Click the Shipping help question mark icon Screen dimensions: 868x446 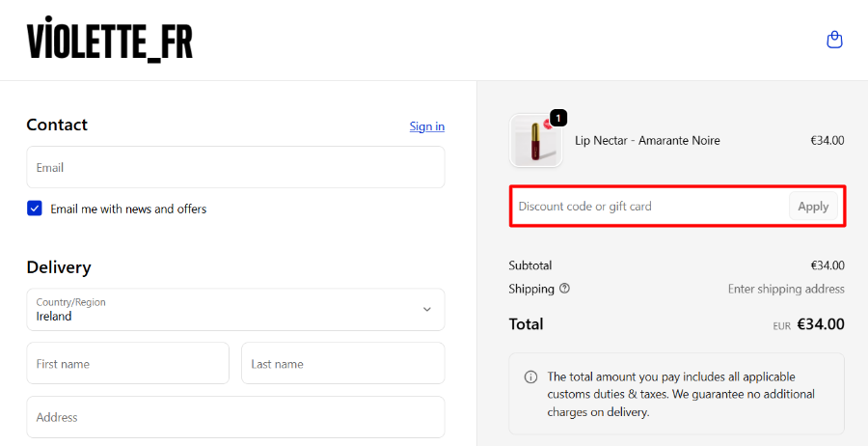pos(564,289)
